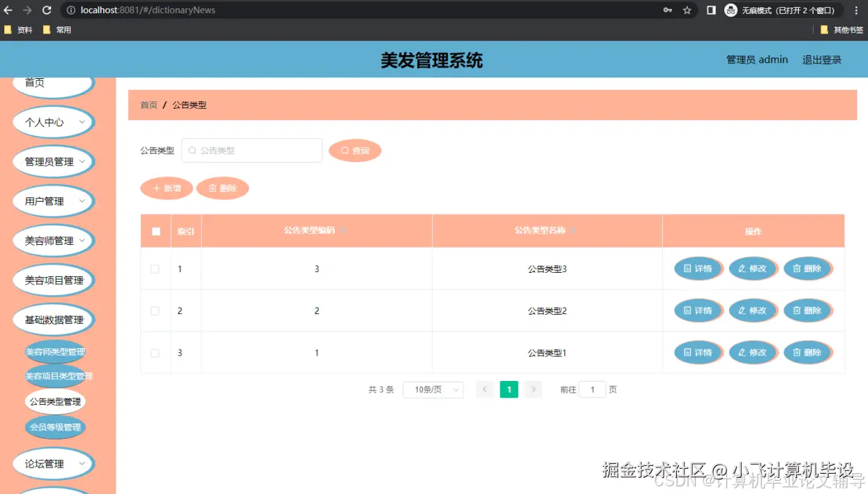Click the next page arrow in pagination

pos(533,389)
